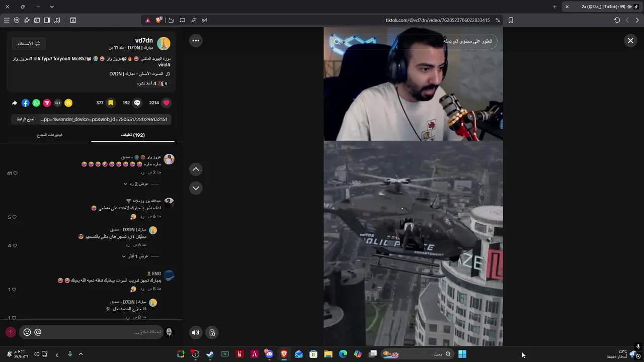This screenshot has height=362, width=644.
Task: Go to the previous video with the up arrow
Action: coord(196,169)
